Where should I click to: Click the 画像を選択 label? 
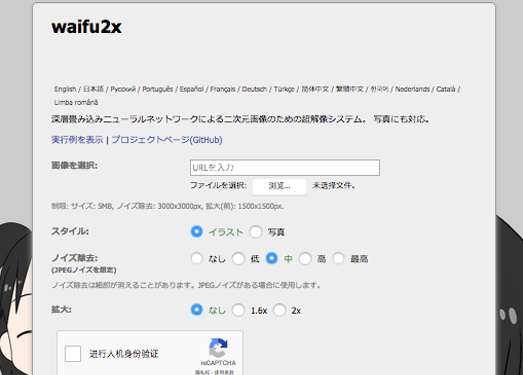(74, 165)
